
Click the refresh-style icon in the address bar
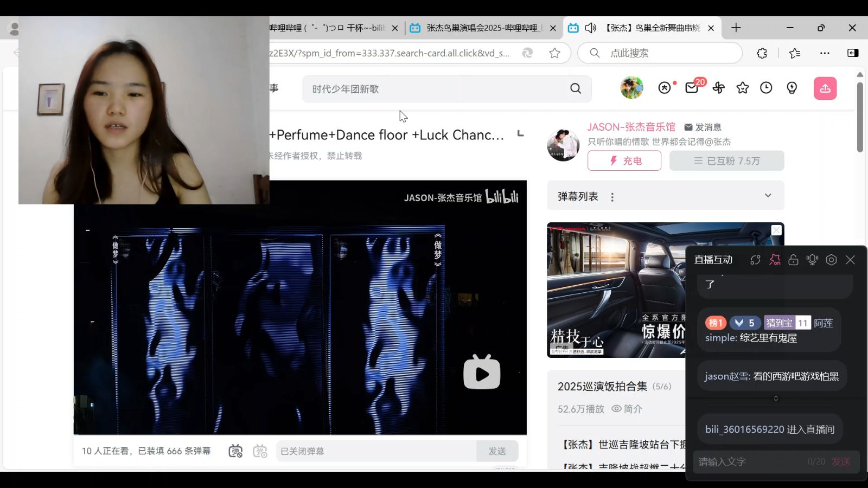(x=527, y=53)
